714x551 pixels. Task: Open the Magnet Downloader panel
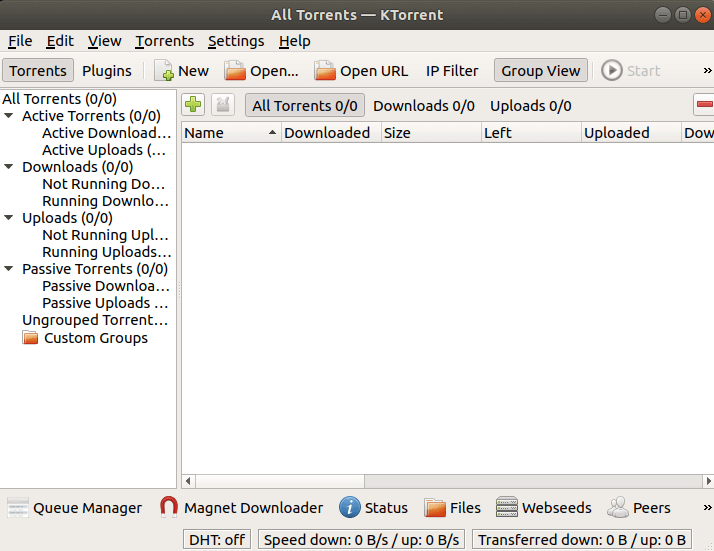pyautogui.click(x=241, y=508)
